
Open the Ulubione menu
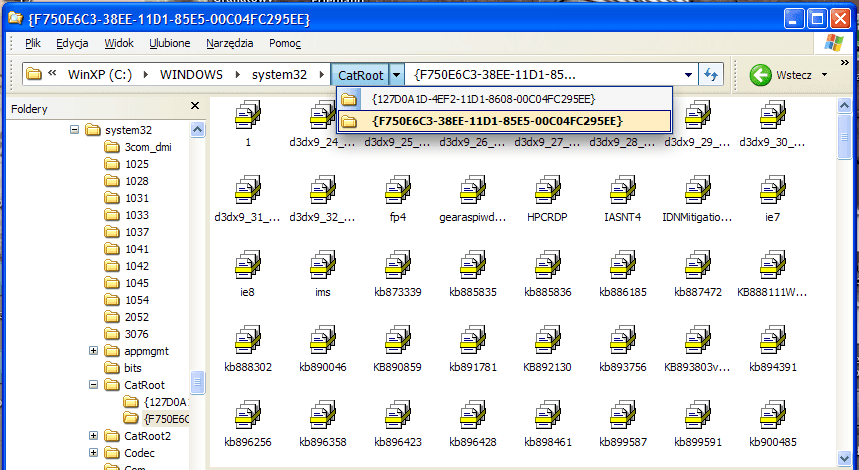click(170, 43)
